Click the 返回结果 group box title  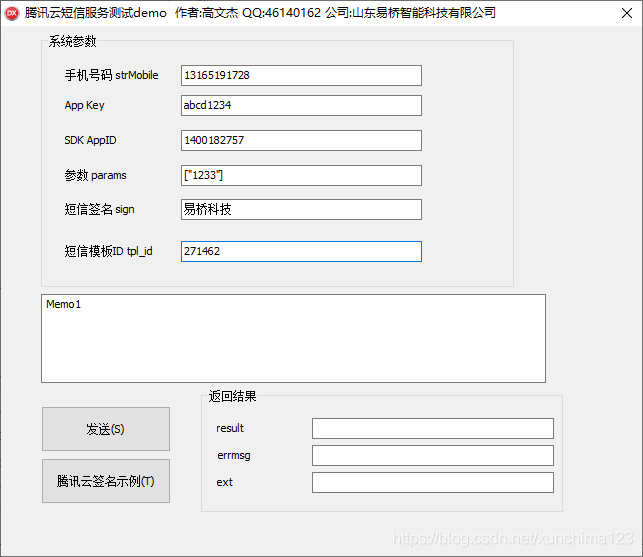(233, 396)
